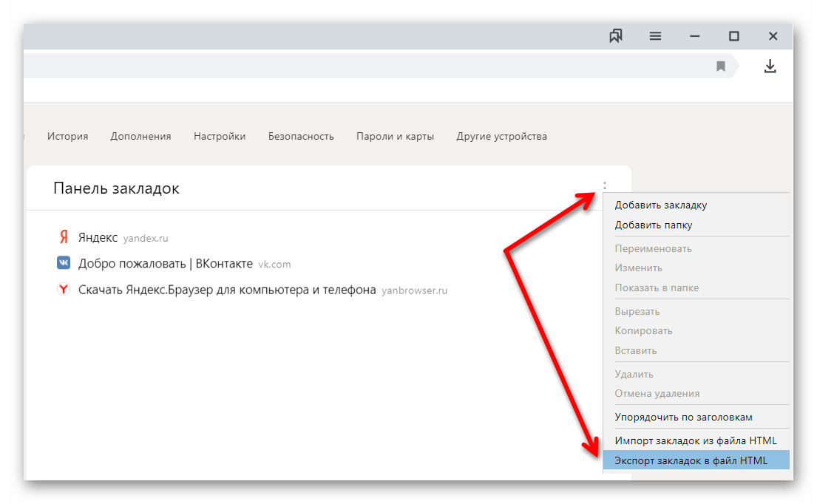Click the three-dot menu beside Панель закладок
The width and height of the screenshot is (817, 504).
pos(605,186)
